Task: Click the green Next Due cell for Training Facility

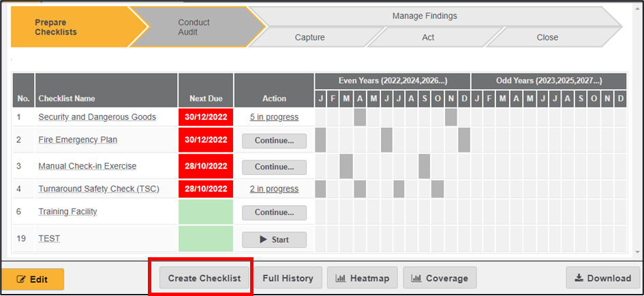Action: click(x=205, y=212)
